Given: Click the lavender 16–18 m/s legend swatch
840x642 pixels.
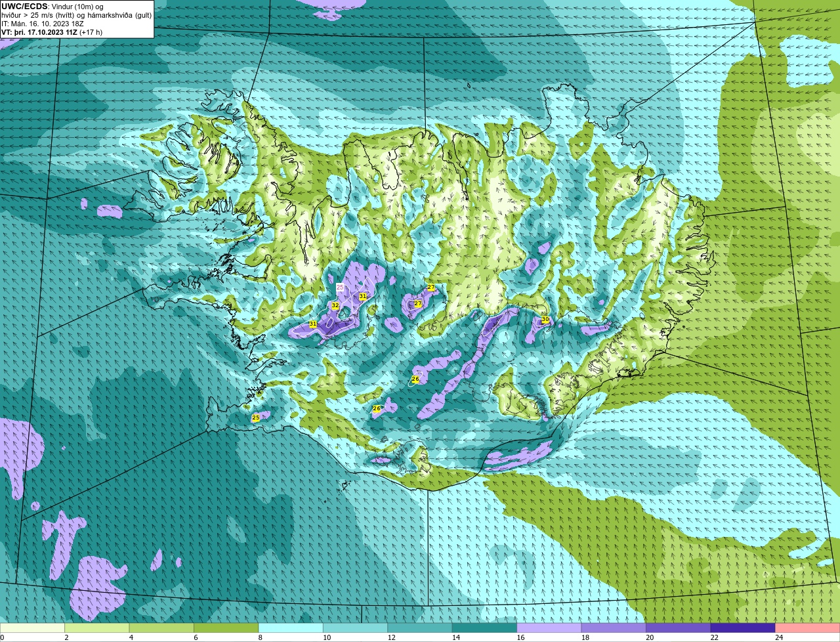Looking at the screenshot, I should coord(549,628).
